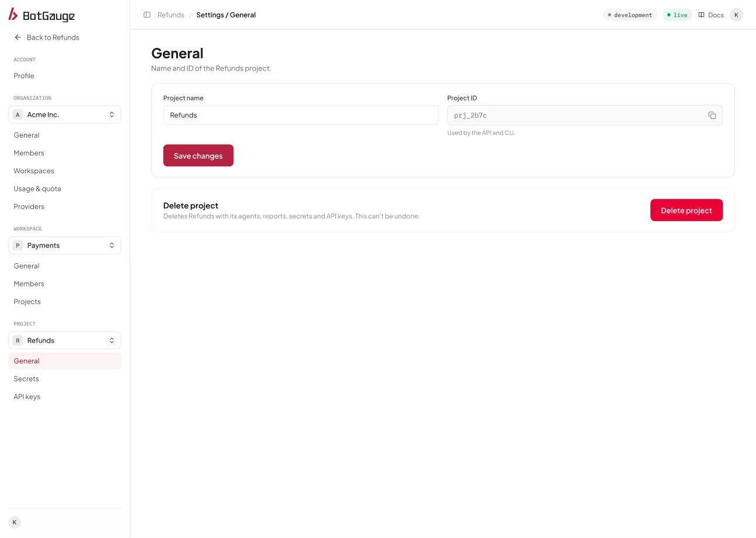Click the Settings / General breadcrumb text
This screenshot has width=756, height=538.
point(226,15)
